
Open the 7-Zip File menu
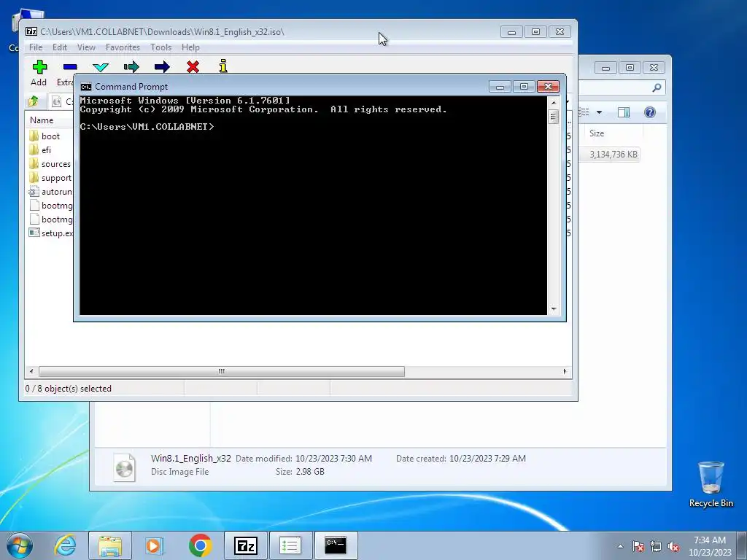click(36, 47)
